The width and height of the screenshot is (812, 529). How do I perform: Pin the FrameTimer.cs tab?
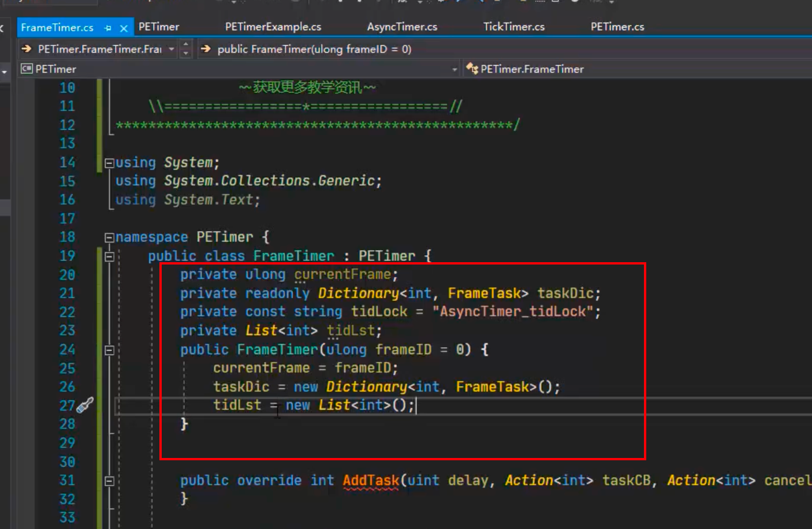click(108, 28)
